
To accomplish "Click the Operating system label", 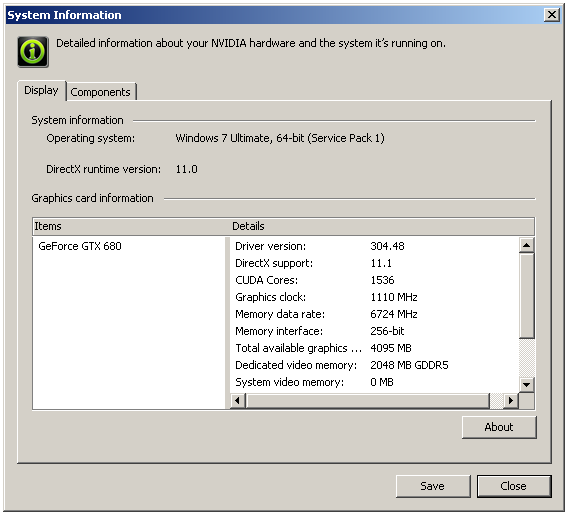I will (x=91, y=138).
